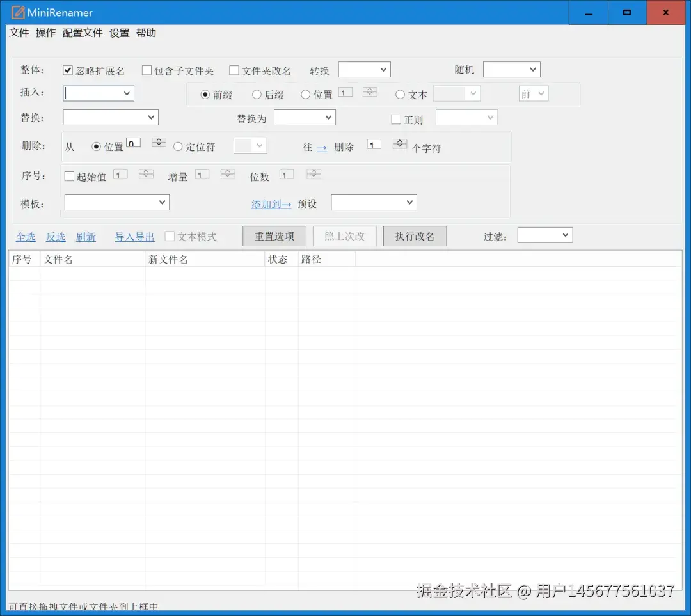Click the 添加到→ link
Screen dimensions: 691x616
tap(271, 204)
